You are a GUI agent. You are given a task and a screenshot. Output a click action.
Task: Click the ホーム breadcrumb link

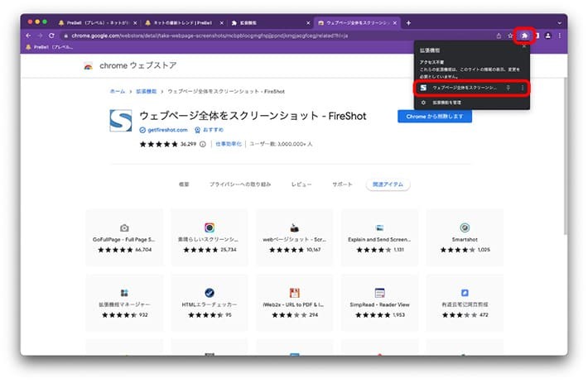coord(118,91)
